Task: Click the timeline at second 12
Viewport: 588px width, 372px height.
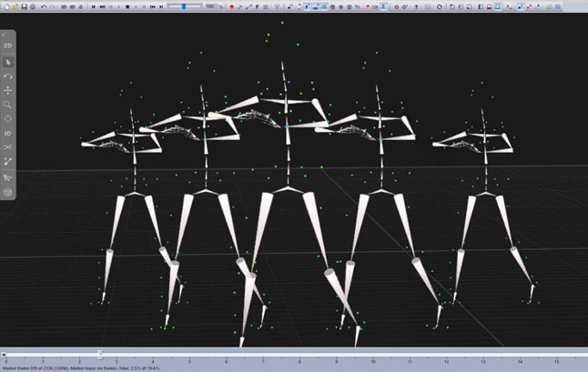Action: [x=446, y=361]
